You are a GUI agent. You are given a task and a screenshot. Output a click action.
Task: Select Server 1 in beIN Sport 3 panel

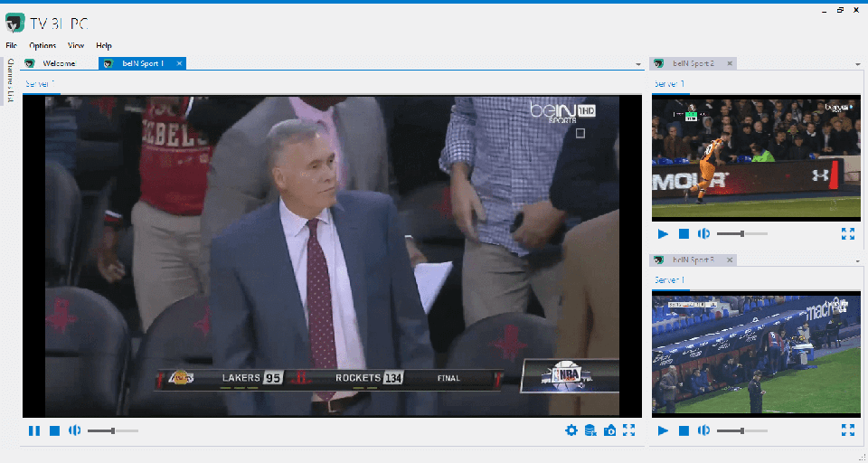pos(669,280)
